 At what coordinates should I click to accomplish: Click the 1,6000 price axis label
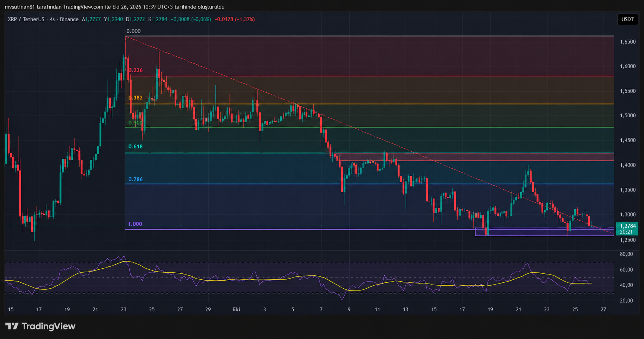(628, 67)
